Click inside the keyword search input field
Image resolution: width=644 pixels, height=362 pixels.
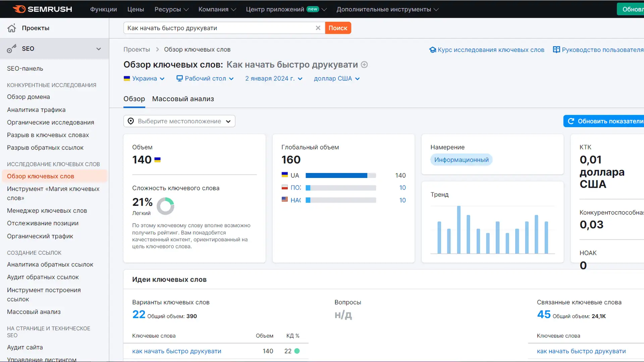(x=218, y=28)
